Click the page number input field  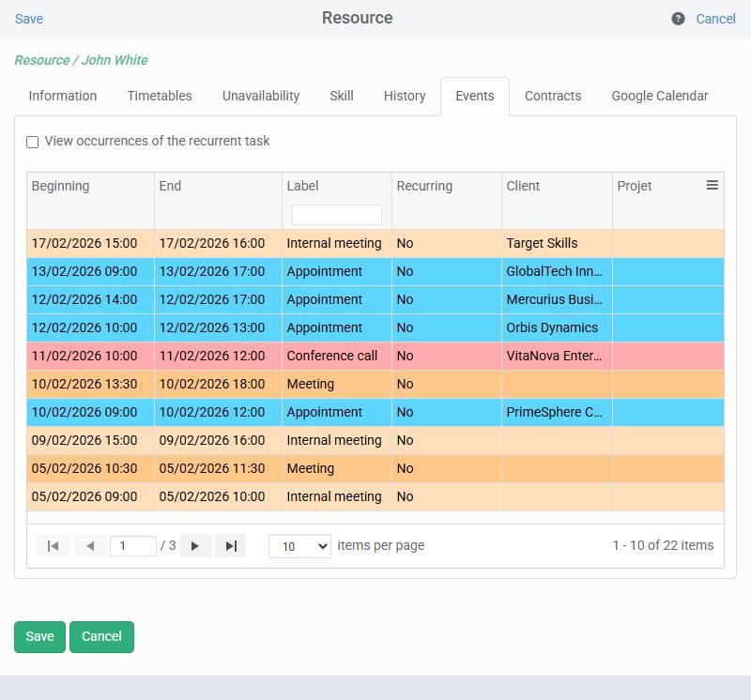[132, 546]
